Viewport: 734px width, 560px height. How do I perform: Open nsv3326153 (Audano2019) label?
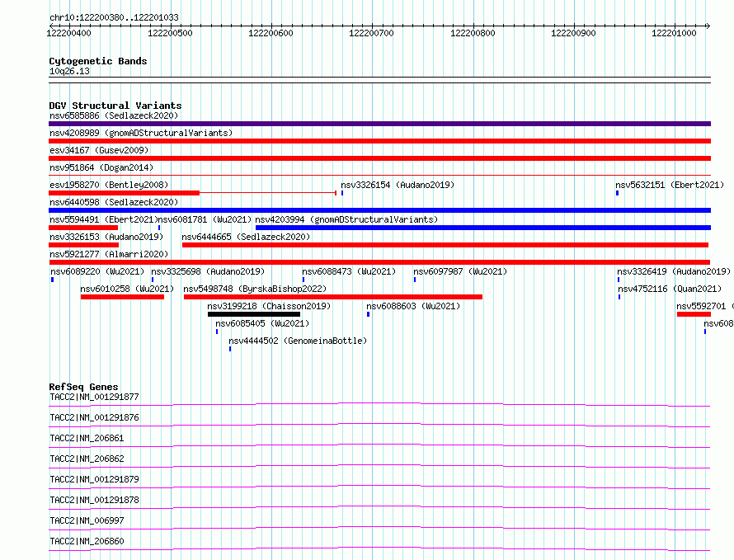click(x=106, y=237)
